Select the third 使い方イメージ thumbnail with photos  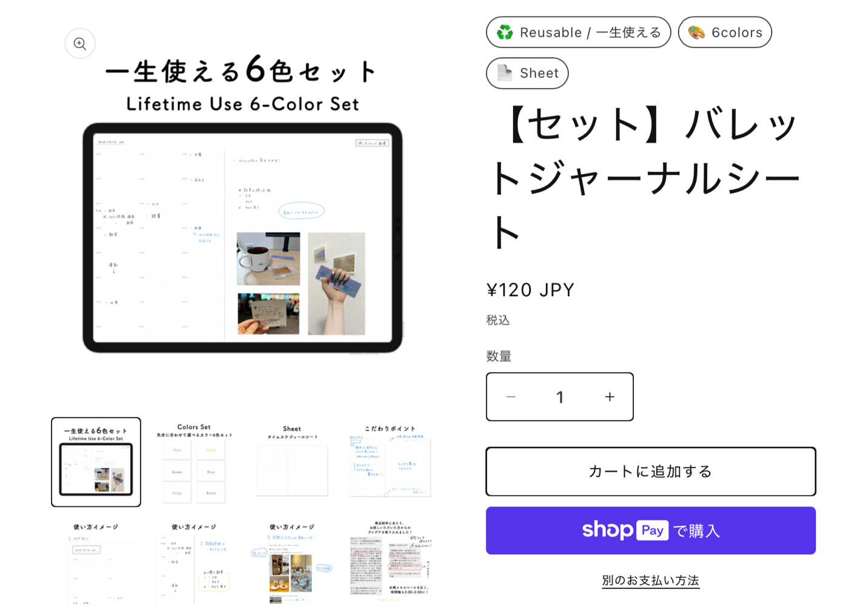point(292,561)
